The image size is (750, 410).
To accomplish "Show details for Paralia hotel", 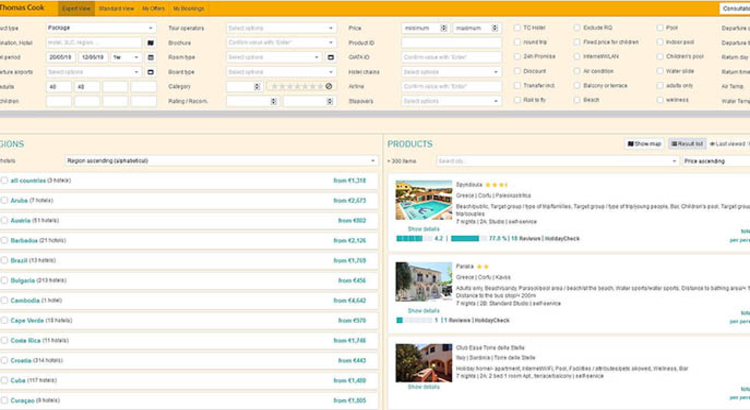I will click(x=423, y=311).
